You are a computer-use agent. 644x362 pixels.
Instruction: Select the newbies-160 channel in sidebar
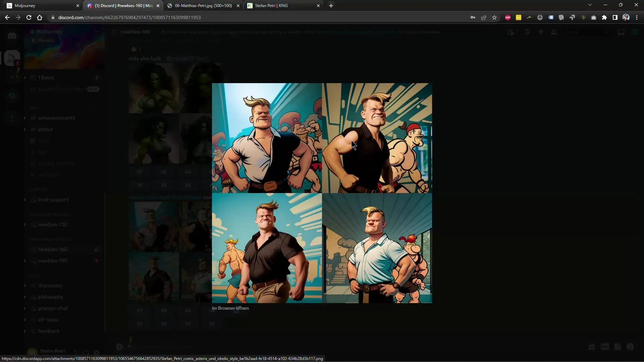click(x=64, y=249)
